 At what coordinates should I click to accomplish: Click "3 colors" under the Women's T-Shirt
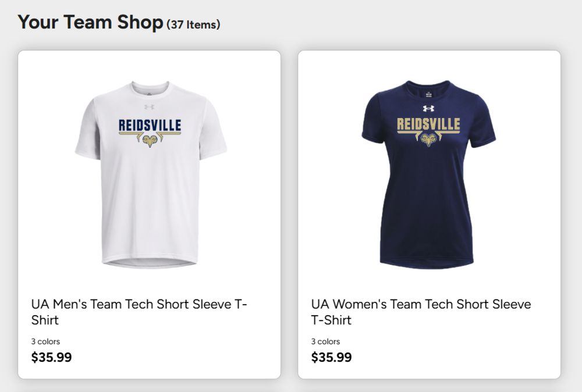(x=325, y=341)
